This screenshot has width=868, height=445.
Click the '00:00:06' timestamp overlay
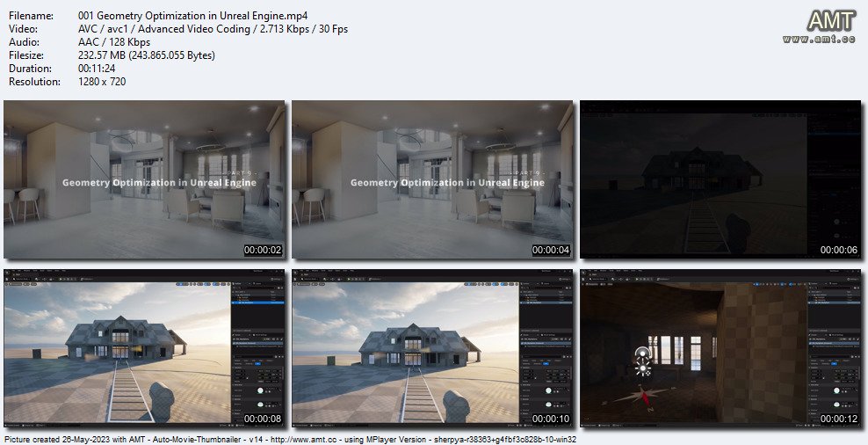coord(839,250)
